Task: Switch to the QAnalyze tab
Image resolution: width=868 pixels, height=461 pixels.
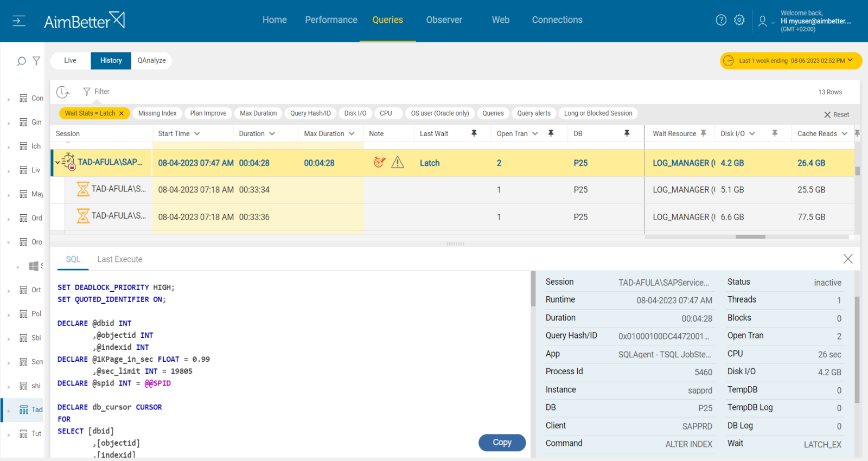Action: (x=151, y=61)
